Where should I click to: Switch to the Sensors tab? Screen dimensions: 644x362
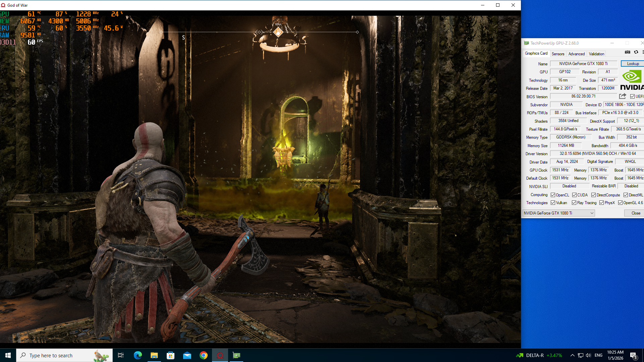558,54
